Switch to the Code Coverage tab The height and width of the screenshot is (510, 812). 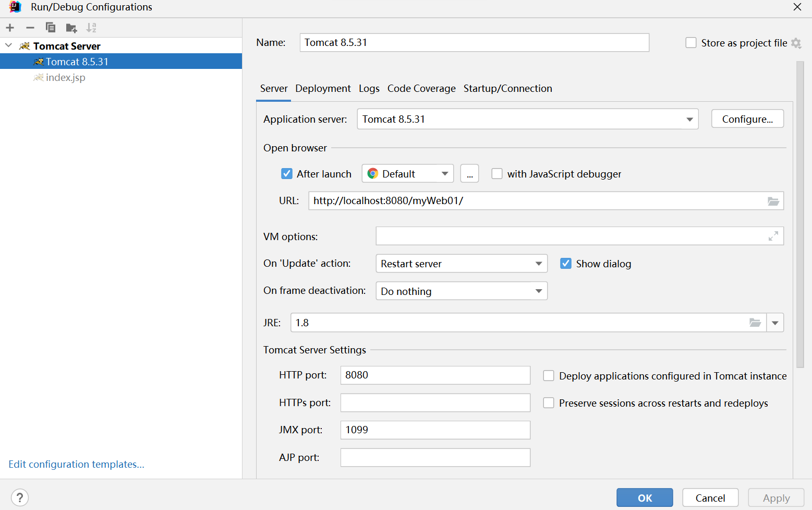pos(421,88)
